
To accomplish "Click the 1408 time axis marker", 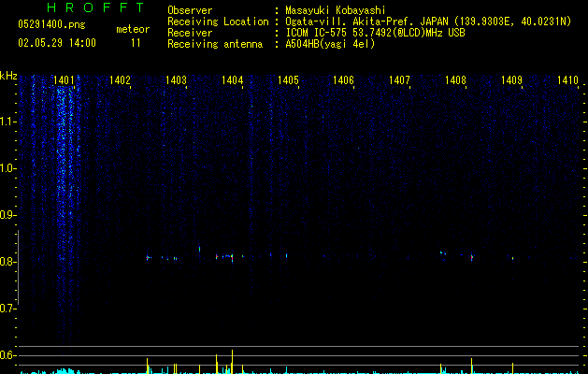I will point(455,80).
